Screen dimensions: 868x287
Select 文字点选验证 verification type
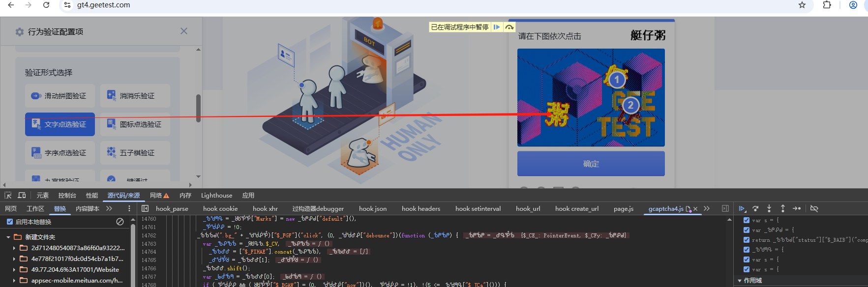60,124
